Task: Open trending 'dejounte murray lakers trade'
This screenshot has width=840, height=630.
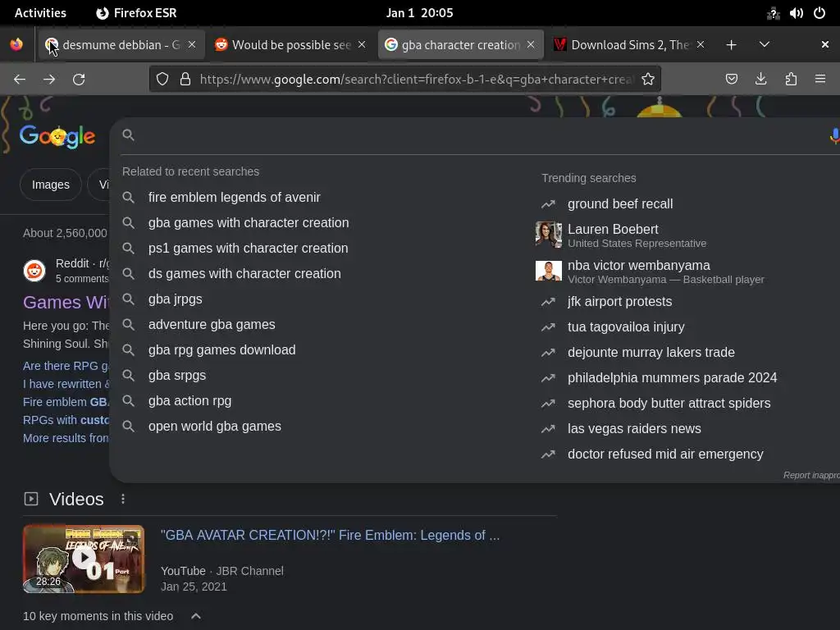Action: 651,353
